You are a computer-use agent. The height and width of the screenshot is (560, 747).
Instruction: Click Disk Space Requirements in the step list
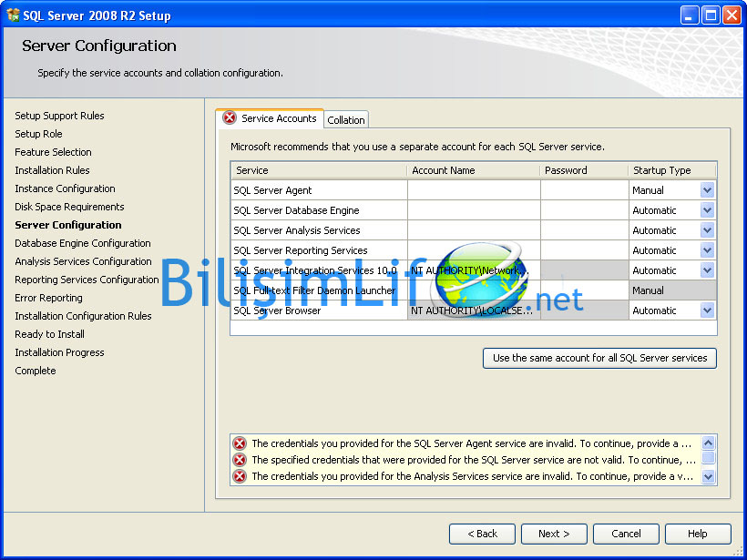[69, 207]
